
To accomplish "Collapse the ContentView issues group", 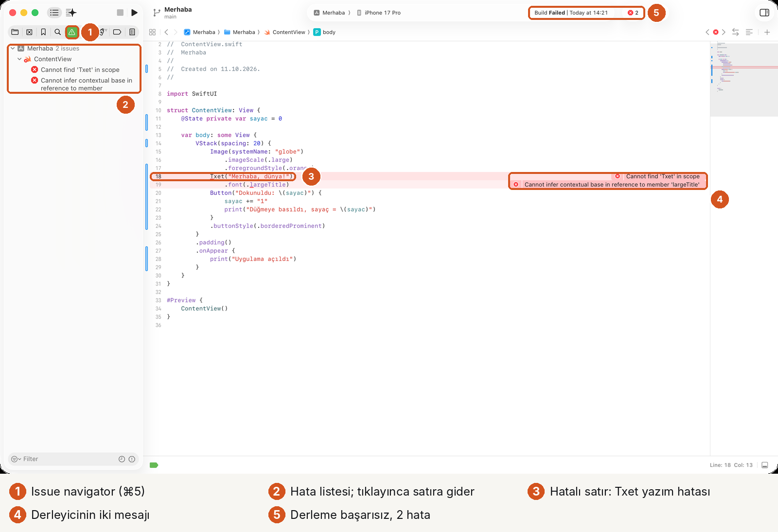I will click(19, 59).
